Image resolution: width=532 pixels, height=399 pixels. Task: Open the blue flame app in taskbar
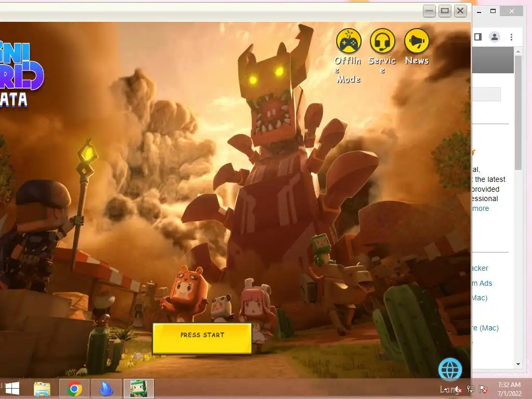pyautogui.click(x=106, y=389)
